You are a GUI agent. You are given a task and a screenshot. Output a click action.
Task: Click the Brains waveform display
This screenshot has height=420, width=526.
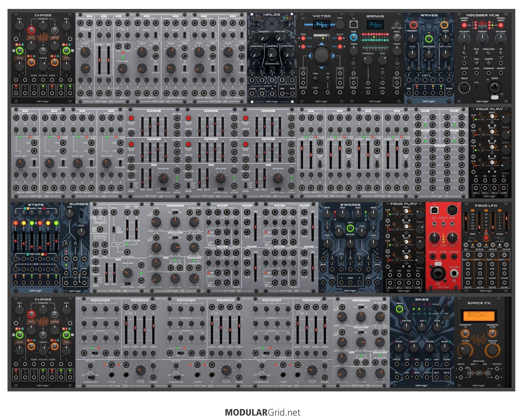coord(375,25)
